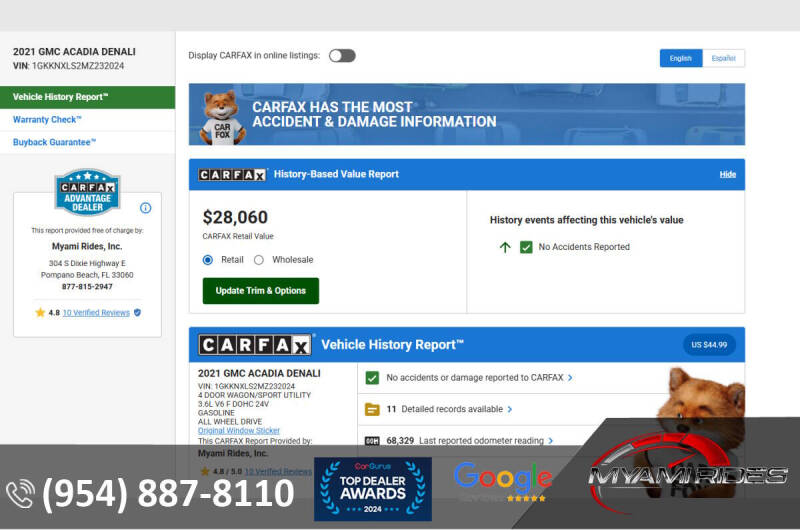Expand Last reported odometer reading chevron
Viewport: 800px width, 530px height.
pyautogui.click(x=552, y=440)
